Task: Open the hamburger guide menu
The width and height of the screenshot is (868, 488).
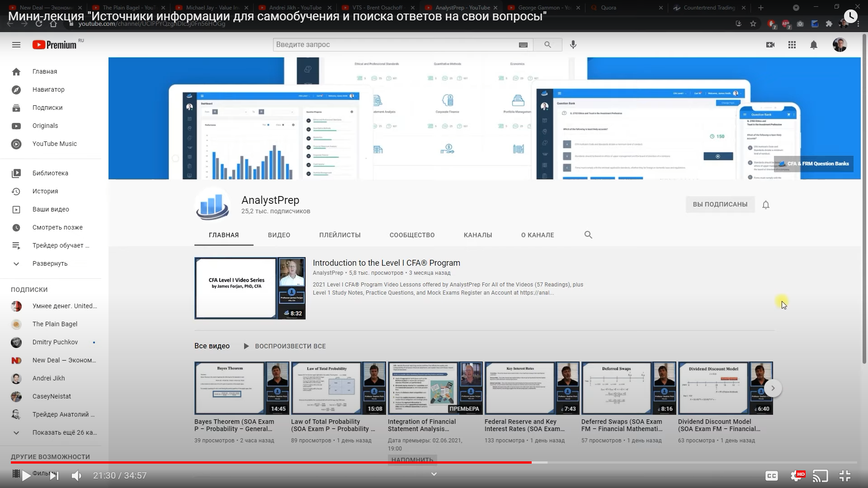Action: click(x=16, y=45)
